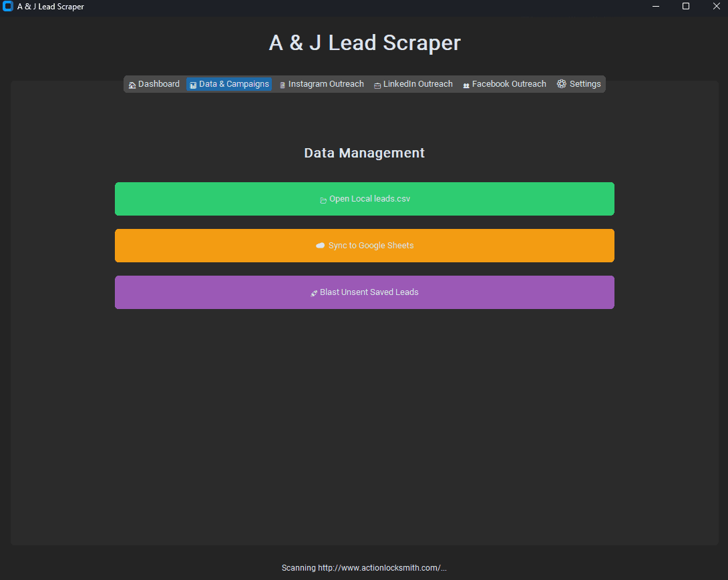Minimize the Lead Scraper window
Image resolution: width=728 pixels, height=580 pixels.
coord(656,7)
